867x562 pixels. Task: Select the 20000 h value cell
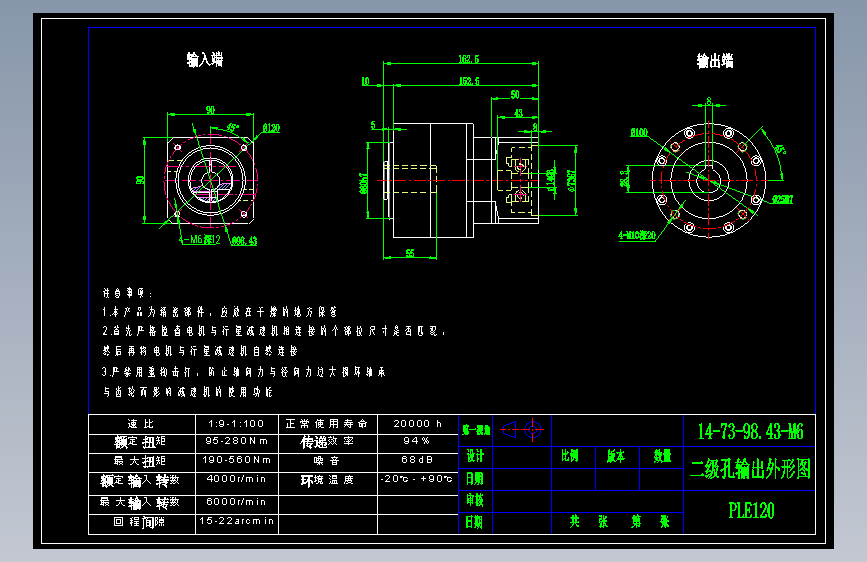(417, 424)
